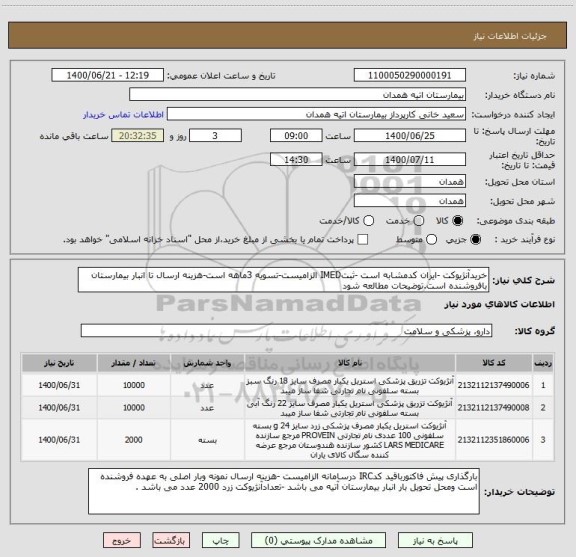This screenshot has height=557, width=576.
Task: Click item code 2132112137490008
Action: tap(493, 407)
